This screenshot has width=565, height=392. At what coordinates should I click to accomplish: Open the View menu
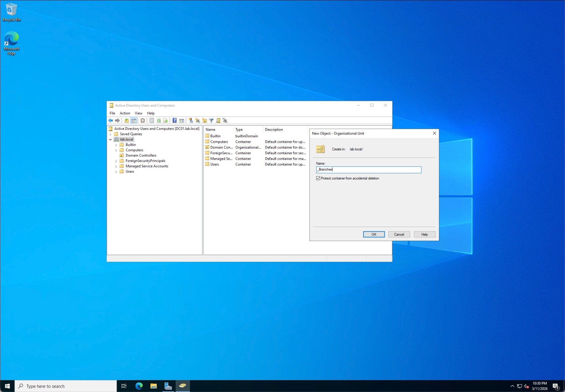click(x=138, y=113)
